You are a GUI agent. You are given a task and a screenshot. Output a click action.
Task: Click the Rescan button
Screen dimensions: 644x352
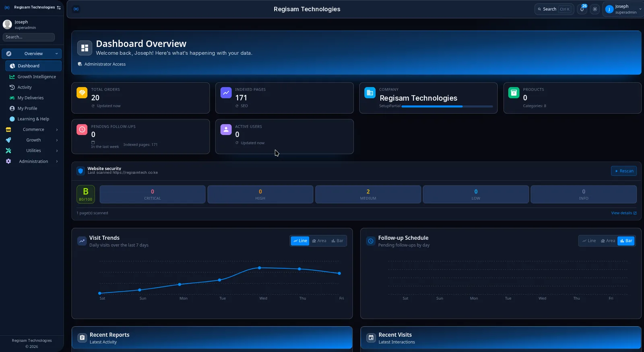624,171
